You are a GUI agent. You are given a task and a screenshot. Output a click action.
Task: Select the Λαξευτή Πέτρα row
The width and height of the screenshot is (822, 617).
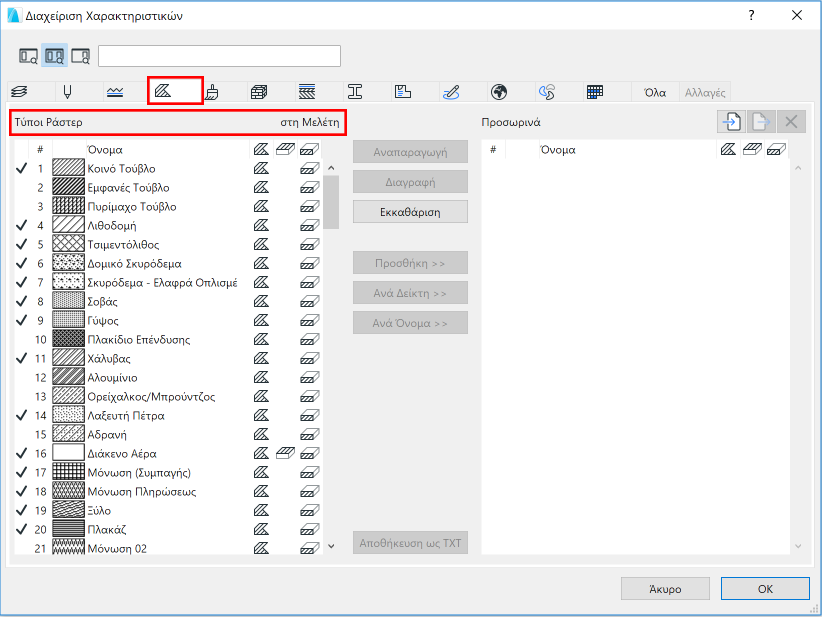click(169, 415)
